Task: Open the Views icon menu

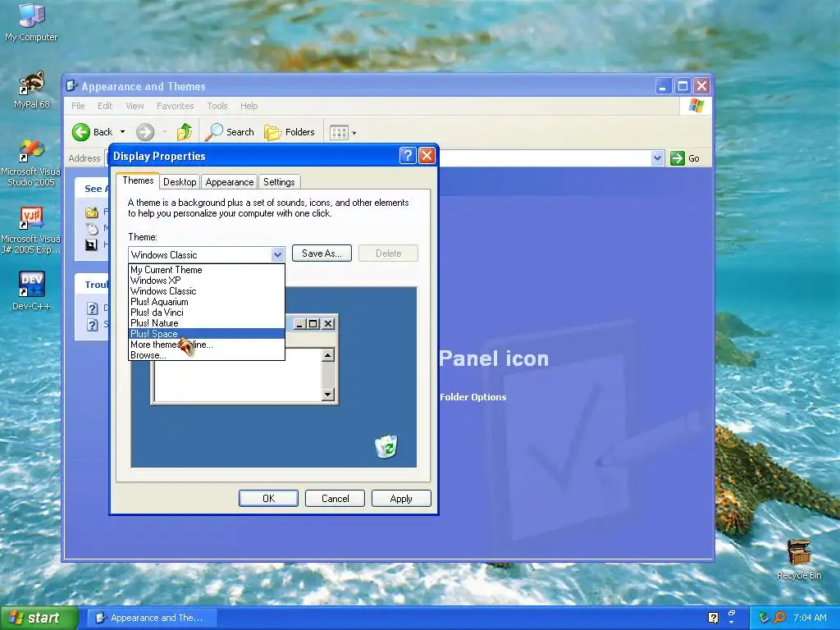Action: (x=343, y=132)
